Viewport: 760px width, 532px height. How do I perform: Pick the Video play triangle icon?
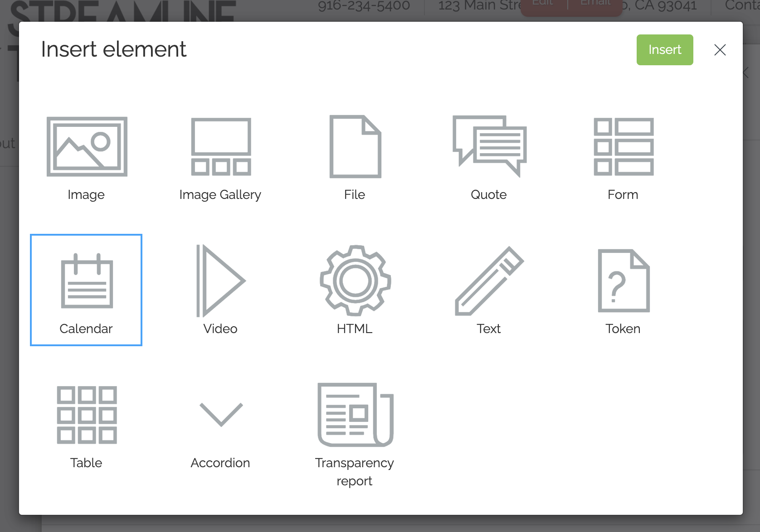click(x=221, y=281)
